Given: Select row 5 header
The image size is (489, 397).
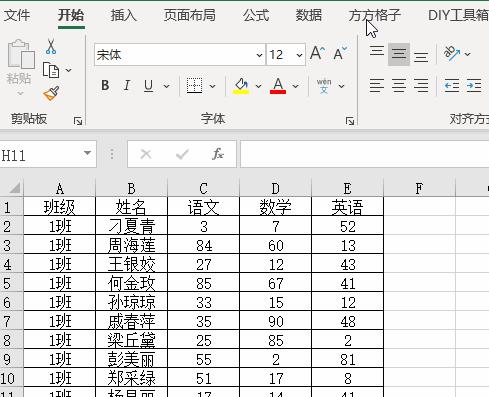Looking at the screenshot, I should click(x=11, y=284).
